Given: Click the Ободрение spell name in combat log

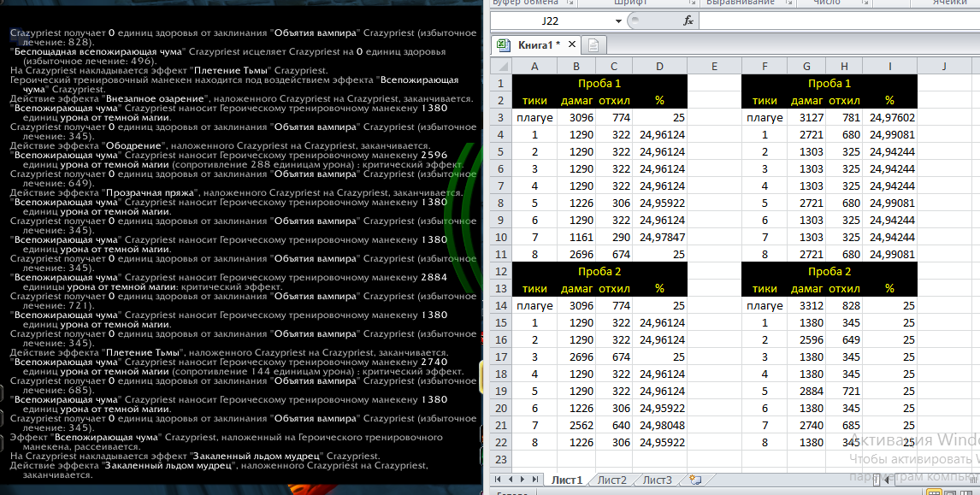Looking at the screenshot, I should pos(134,145).
